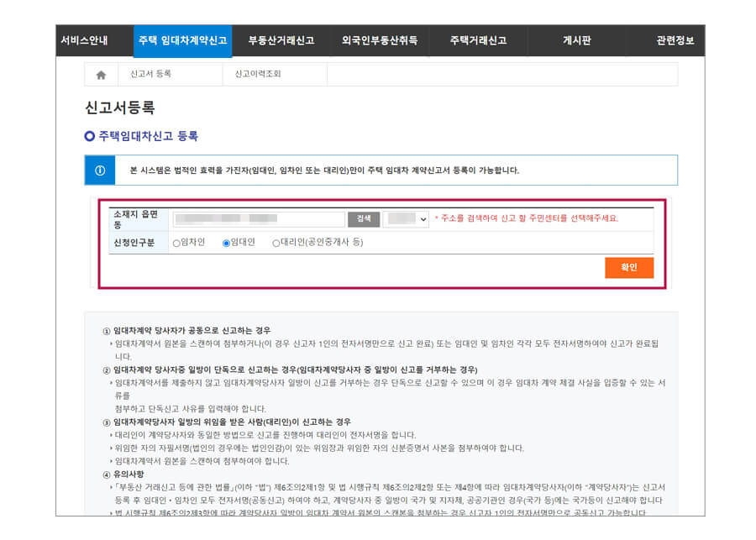The width and height of the screenshot is (756, 540).
Task: Click heading ③ 대리인이 신고하는 경우
Action: coord(227,422)
